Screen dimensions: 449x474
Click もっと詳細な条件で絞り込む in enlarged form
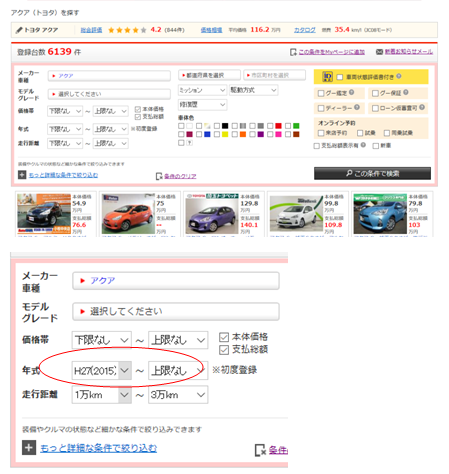point(98,448)
